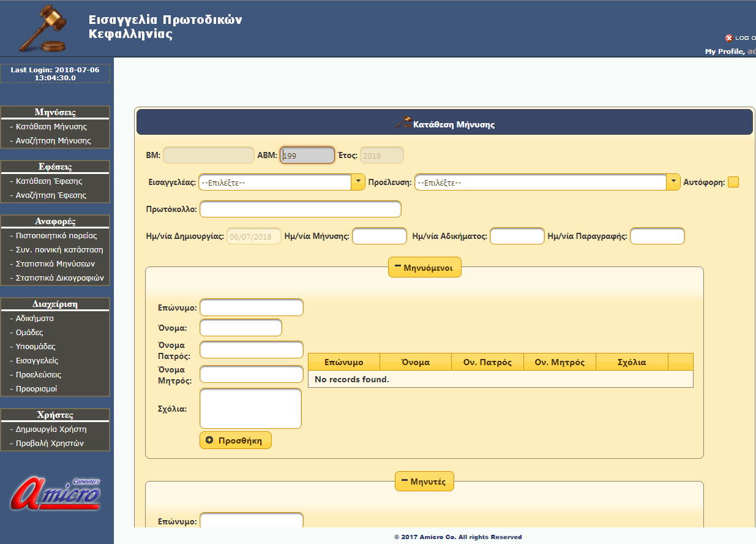The height and width of the screenshot is (544, 756).
Task: Select Στατιστικά Μηνύσεων in sidebar
Action: coord(55,264)
